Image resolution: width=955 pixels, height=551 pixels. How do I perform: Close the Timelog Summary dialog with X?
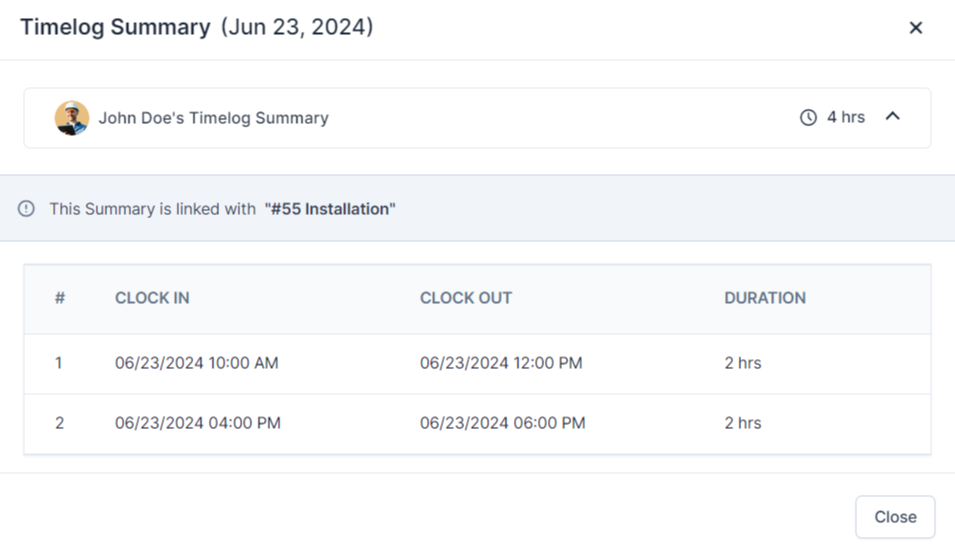click(915, 28)
